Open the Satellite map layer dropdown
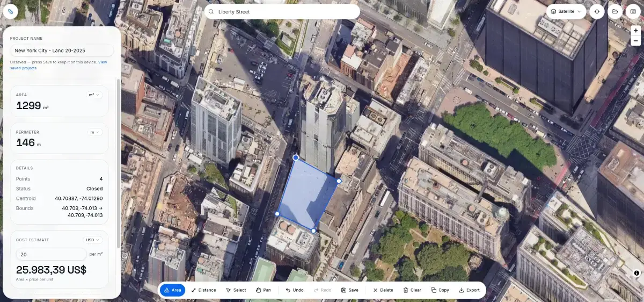The height and width of the screenshot is (302, 644). (566, 11)
